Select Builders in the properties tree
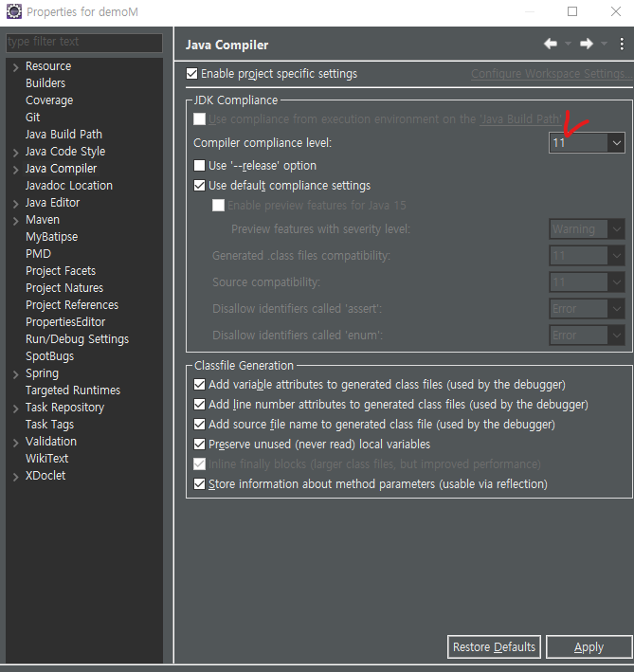The width and height of the screenshot is (634, 672). click(x=45, y=82)
